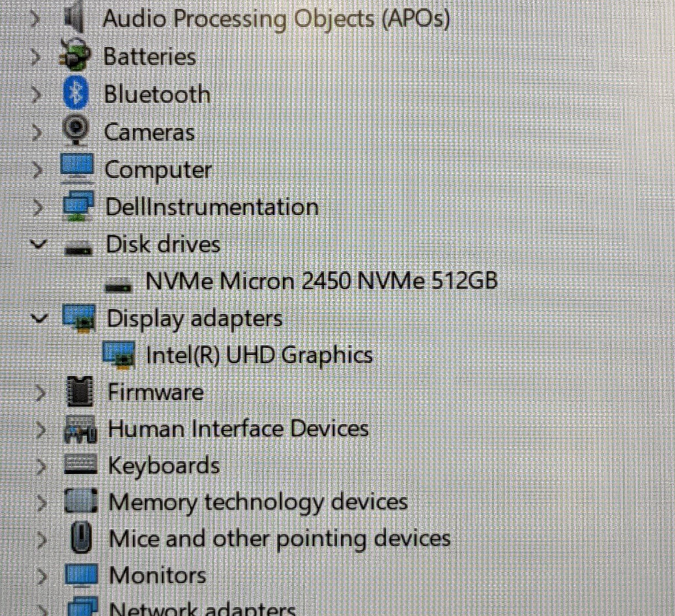Click the Batteries category icon
675x616 pixels.
point(75,55)
